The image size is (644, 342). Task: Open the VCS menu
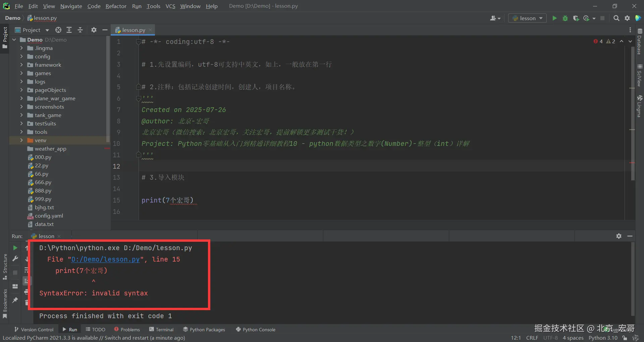pos(170,6)
